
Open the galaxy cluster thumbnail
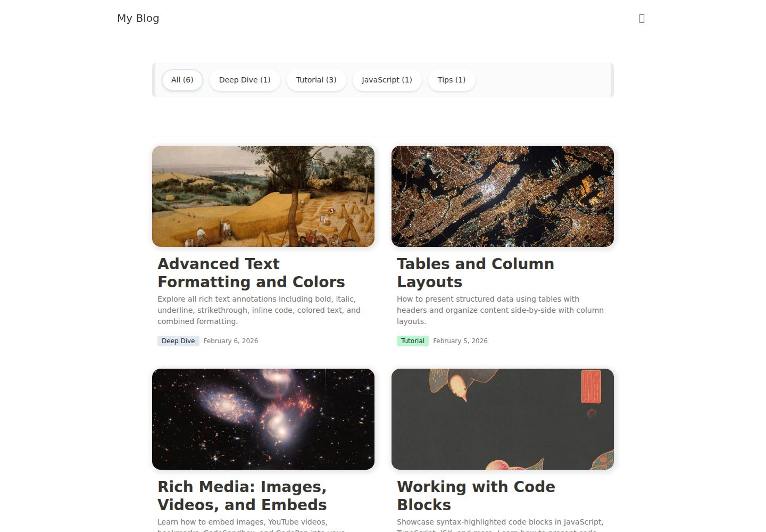[x=263, y=419]
